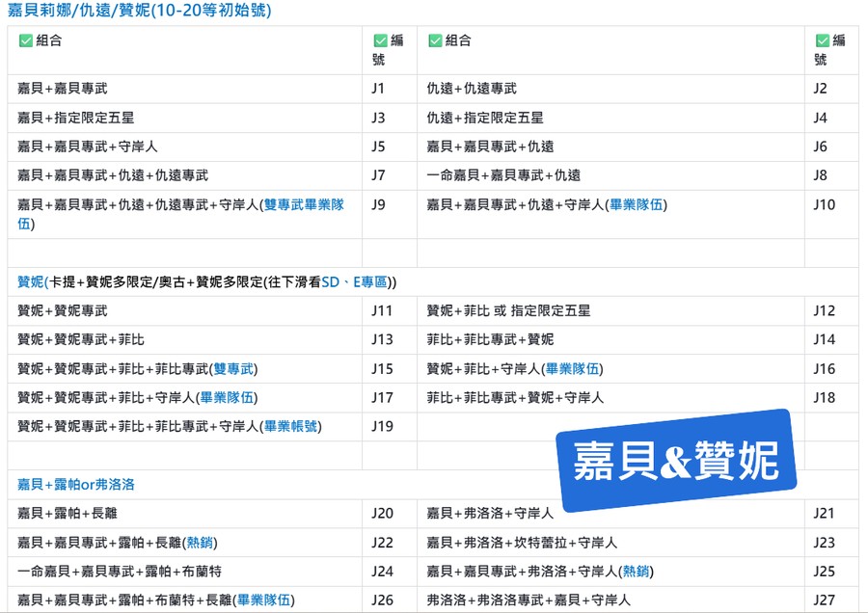Click the 熱銷 link in row J22
Screen dimensions: 868x613
199,543
